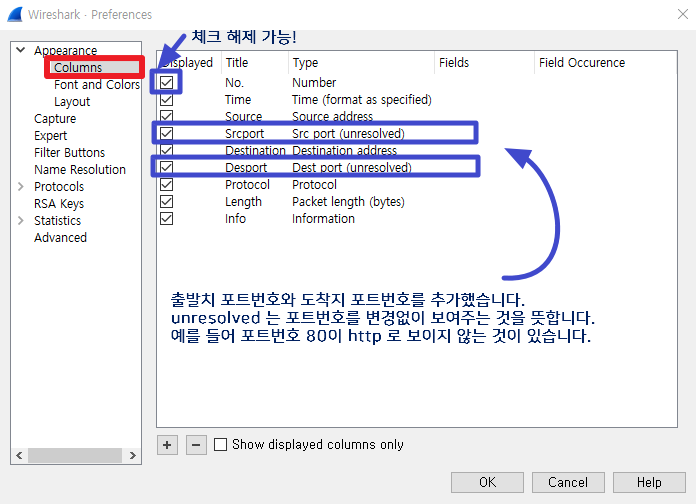Click tree scrollbar right arrow
The height and width of the screenshot is (504, 696).
point(132,455)
